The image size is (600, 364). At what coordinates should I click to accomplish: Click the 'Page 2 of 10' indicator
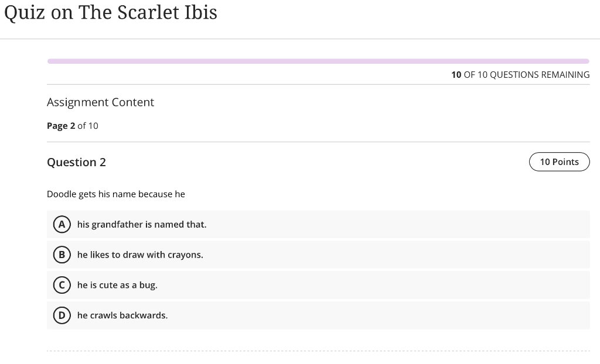tap(73, 125)
